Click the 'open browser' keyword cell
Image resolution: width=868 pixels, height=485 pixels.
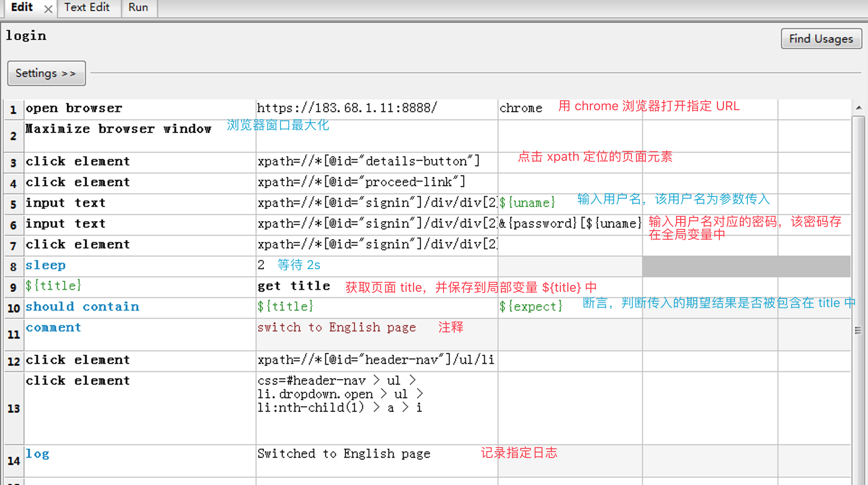pos(140,109)
